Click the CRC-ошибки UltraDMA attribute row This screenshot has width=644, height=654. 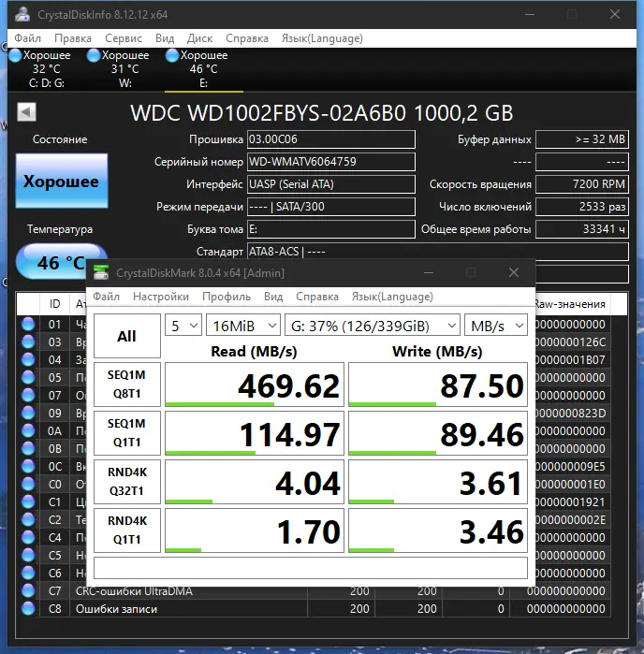point(313,591)
